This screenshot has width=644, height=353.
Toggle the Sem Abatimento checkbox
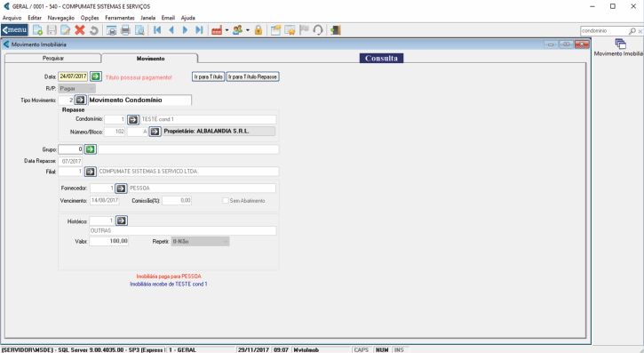225,201
